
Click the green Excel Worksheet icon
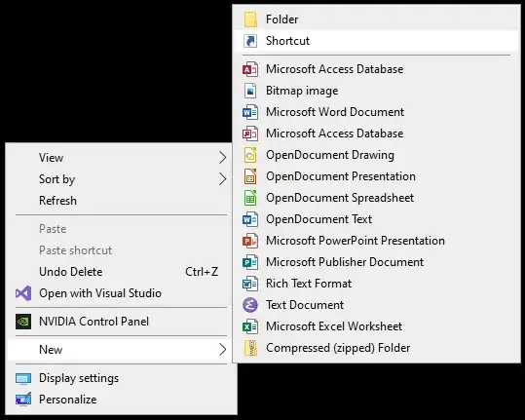tap(250, 326)
